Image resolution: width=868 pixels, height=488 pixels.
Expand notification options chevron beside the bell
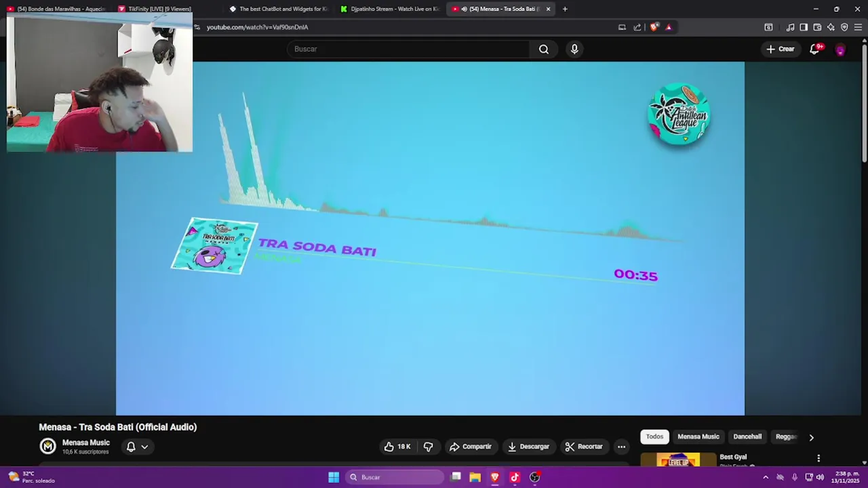144,447
